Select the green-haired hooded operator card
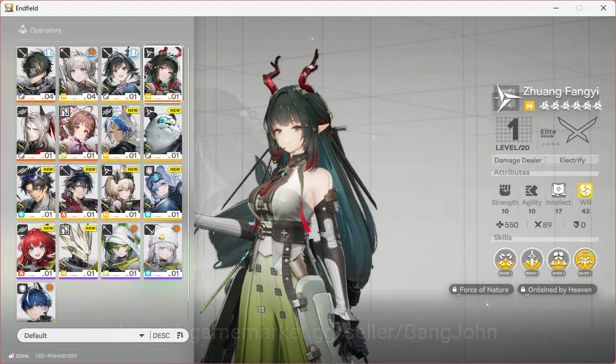 tap(121, 251)
